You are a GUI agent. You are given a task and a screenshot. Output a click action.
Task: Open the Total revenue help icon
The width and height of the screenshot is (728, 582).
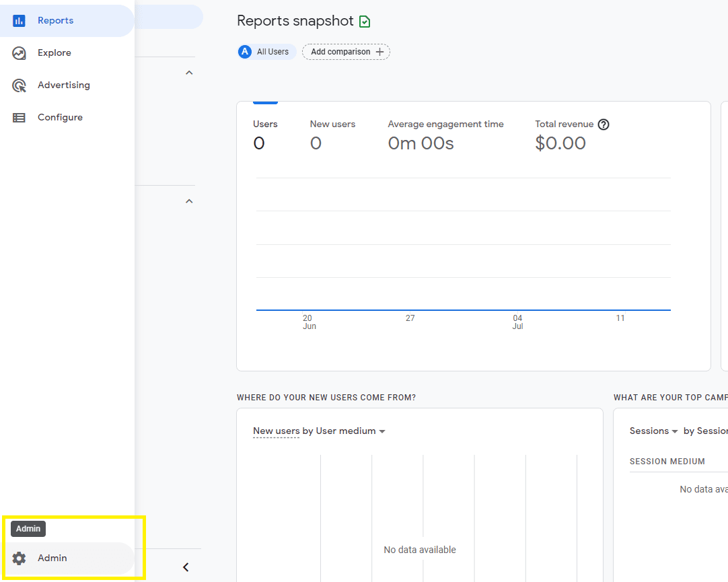[604, 124]
